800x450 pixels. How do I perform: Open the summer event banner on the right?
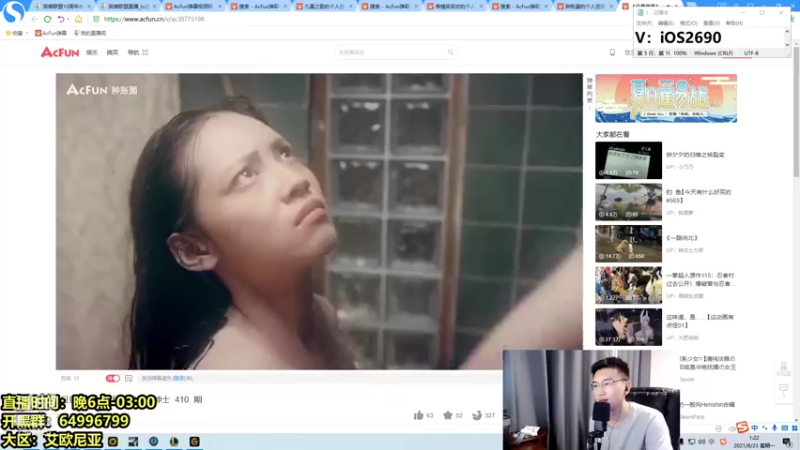[x=666, y=98]
